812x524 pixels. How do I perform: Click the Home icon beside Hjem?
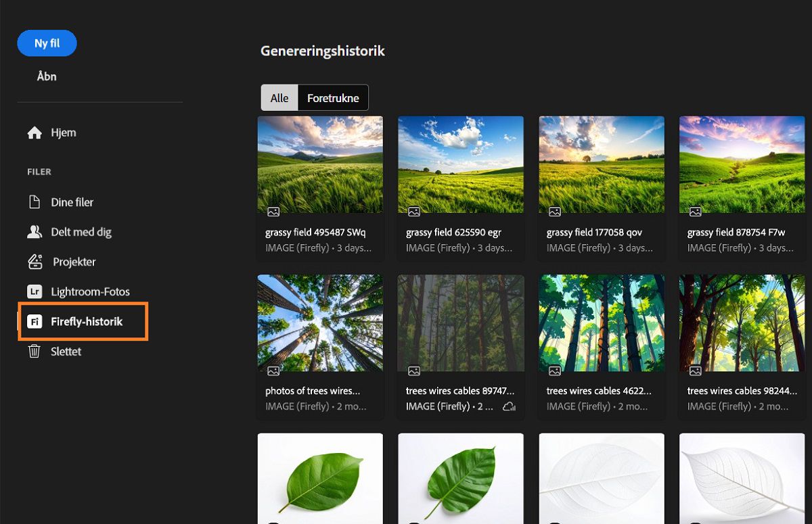(35, 133)
